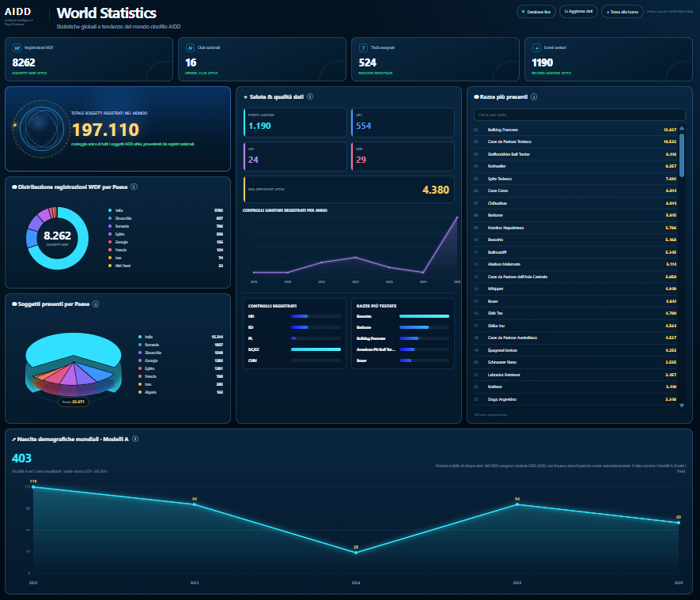
Task: Click the 197.110 total subjects figure
Action: [106, 130]
